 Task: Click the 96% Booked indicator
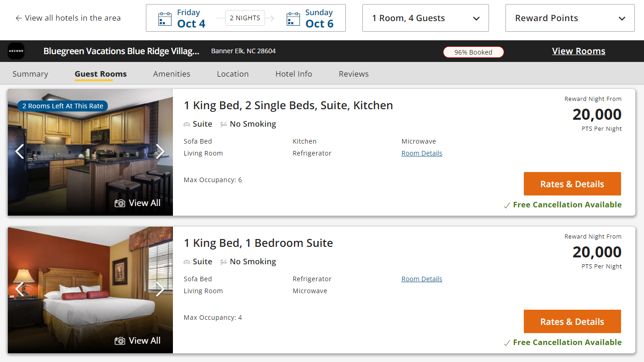click(x=473, y=52)
